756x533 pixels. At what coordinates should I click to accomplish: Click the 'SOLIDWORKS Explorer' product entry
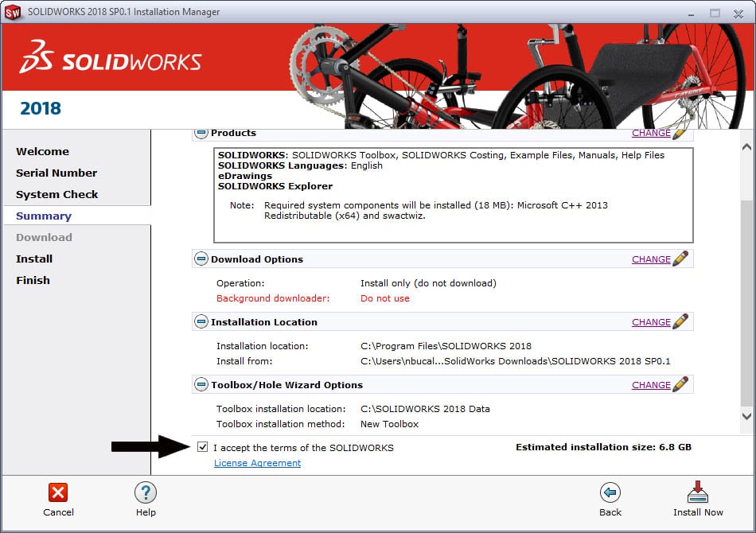(275, 186)
